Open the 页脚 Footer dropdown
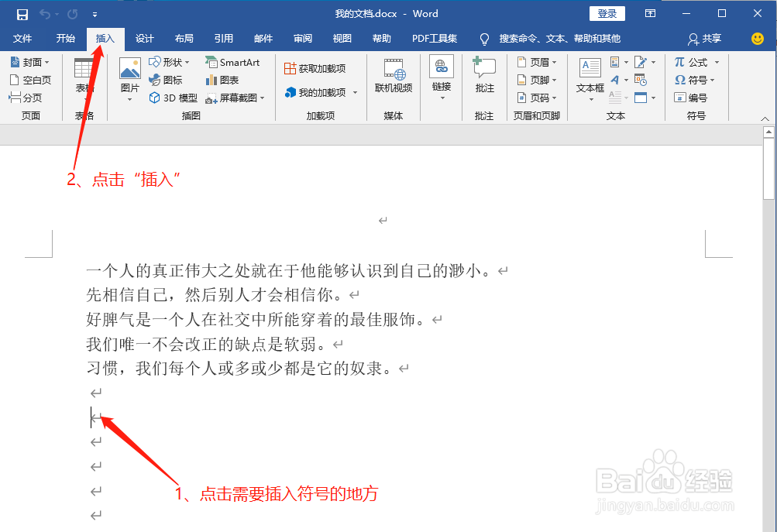This screenshot has width=777, height=532. [x=537, y=81]
